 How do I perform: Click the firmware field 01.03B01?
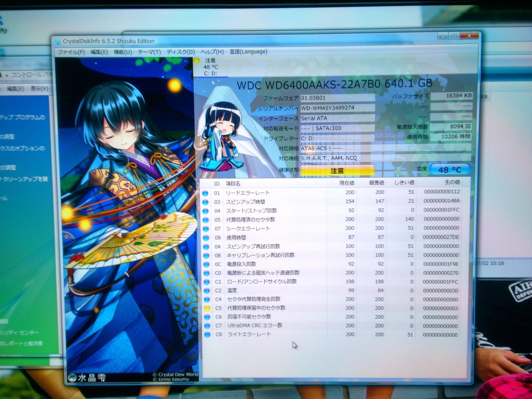pos(337,98)
